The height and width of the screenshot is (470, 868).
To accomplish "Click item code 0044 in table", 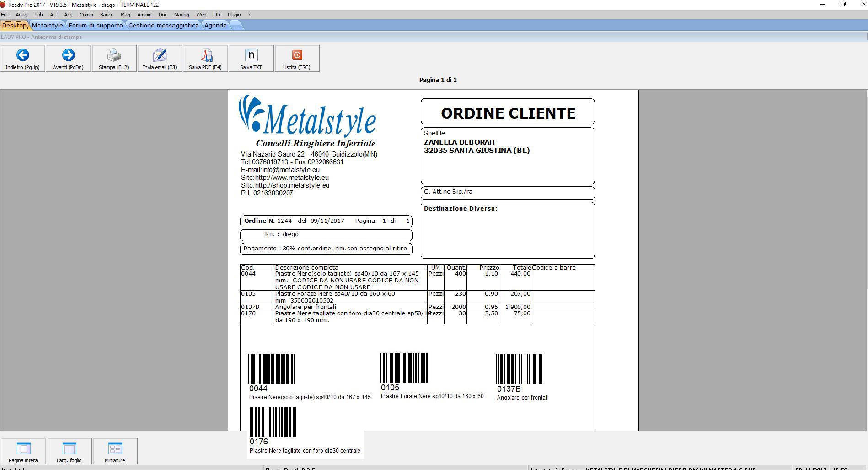I will [248, 274].
